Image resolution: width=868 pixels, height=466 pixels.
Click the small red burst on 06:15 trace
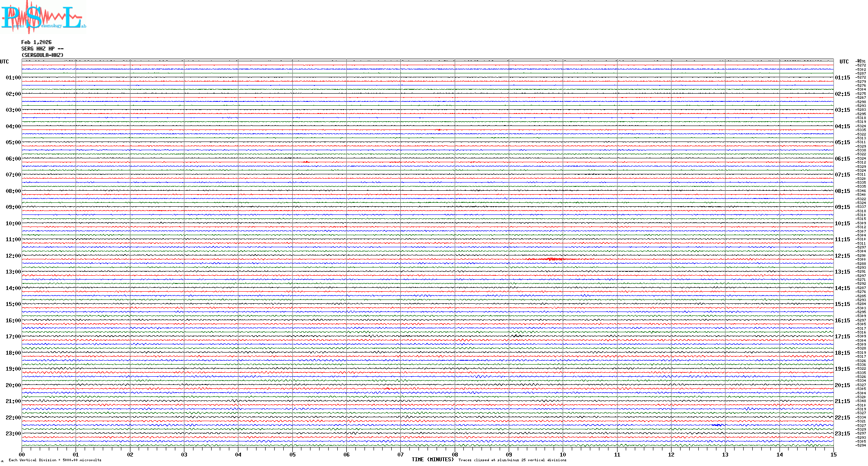click(x=306, y=162)
